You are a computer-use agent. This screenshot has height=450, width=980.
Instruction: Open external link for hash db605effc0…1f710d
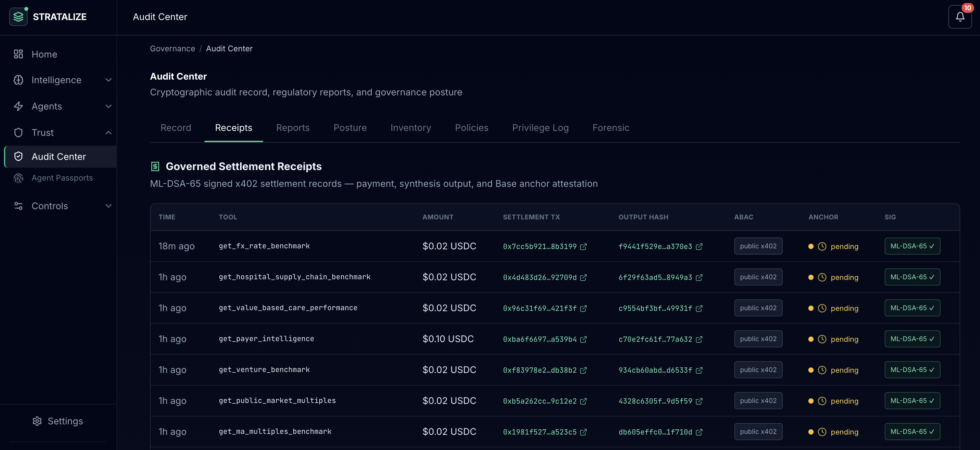699,432
